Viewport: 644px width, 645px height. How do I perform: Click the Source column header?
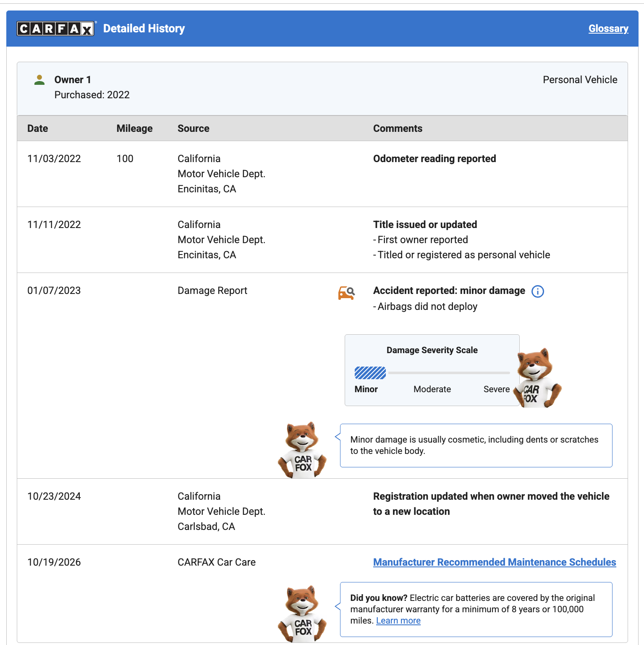click(194, 128)
